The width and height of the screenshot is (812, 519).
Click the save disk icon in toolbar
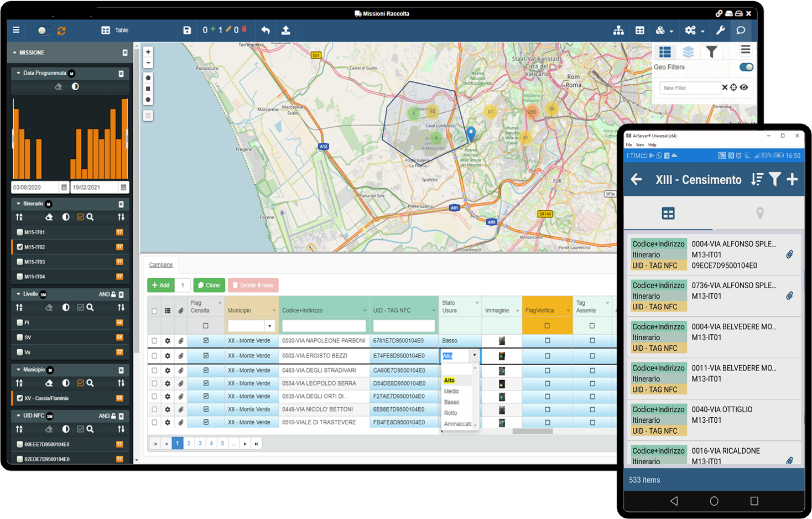coord(187,30)
